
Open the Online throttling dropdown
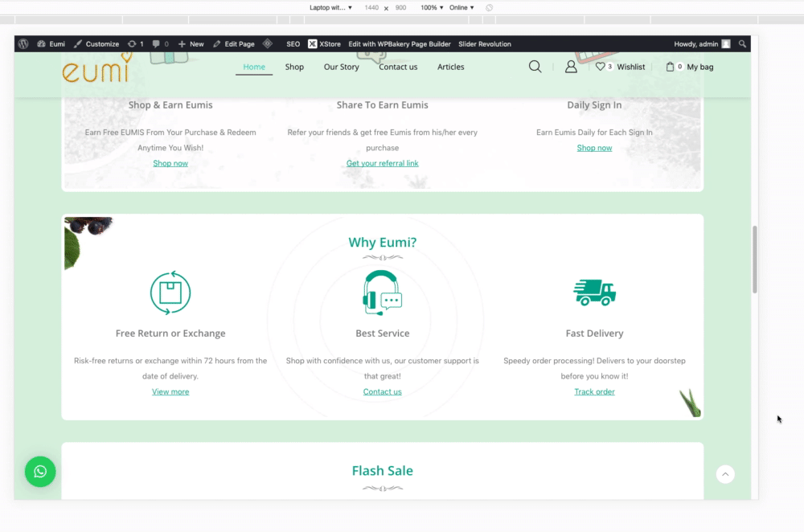tap(461, 8)
